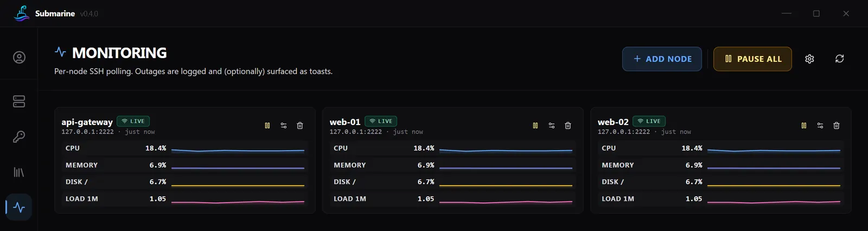The height and width of the screenshot is (231, 868).
Task: Click the MONITORING page heading
Action: point(119,53)
